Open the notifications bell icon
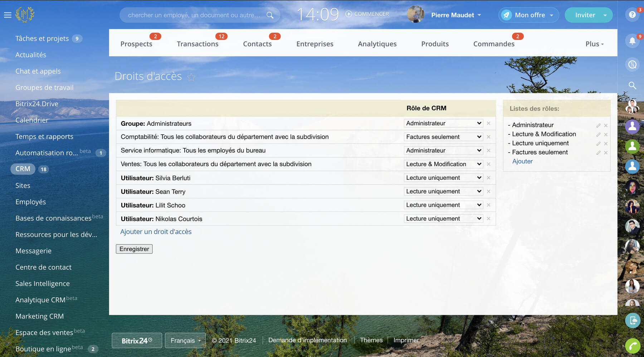The image size is (644, 357). pyautogui.click(x=632, y=41)
